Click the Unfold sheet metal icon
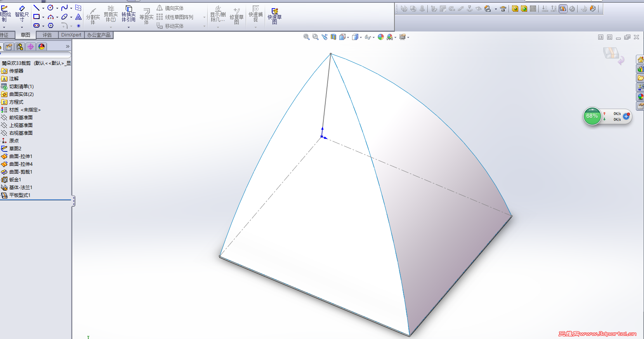 click(545, 9)
